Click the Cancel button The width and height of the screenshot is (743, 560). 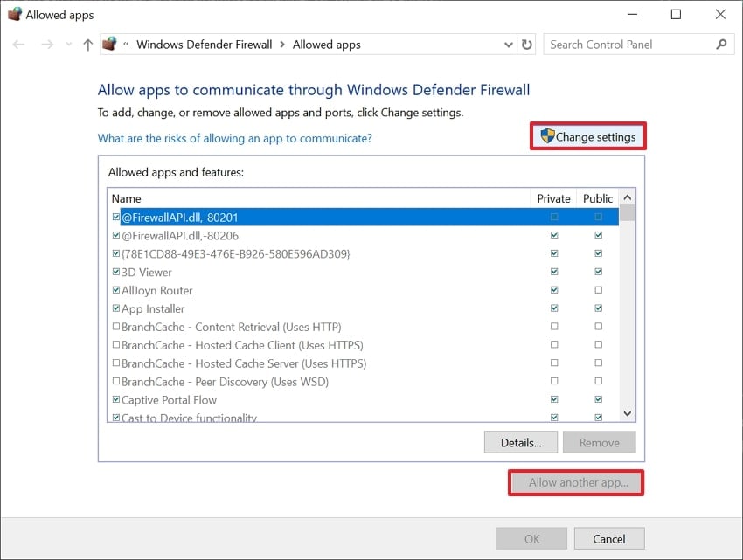point(609,539)
